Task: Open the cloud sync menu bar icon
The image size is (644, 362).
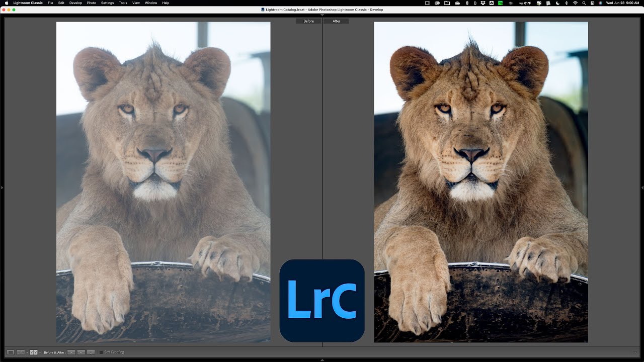Action: pyautogui.click(x=457, y=3)
